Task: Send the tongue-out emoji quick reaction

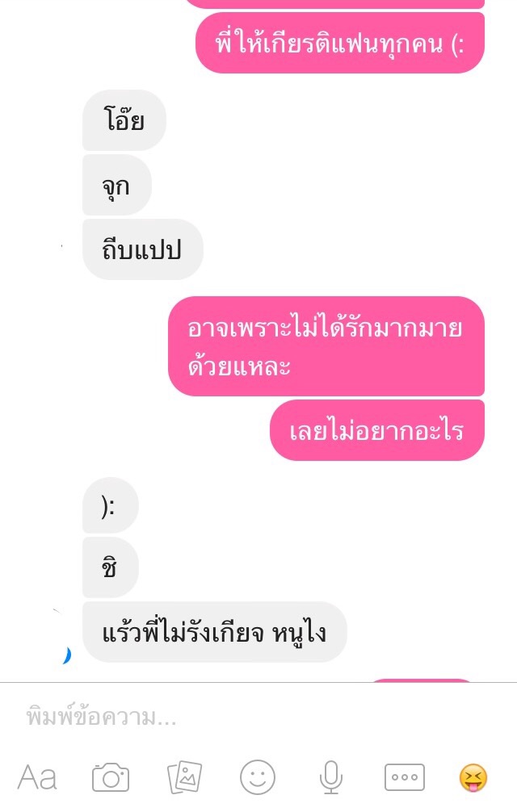Action: click(x=473, y=777)
